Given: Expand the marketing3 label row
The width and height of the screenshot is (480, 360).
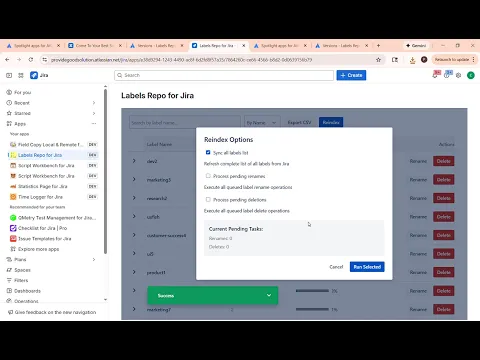Looking at the screenshot, I should point(134,179).
